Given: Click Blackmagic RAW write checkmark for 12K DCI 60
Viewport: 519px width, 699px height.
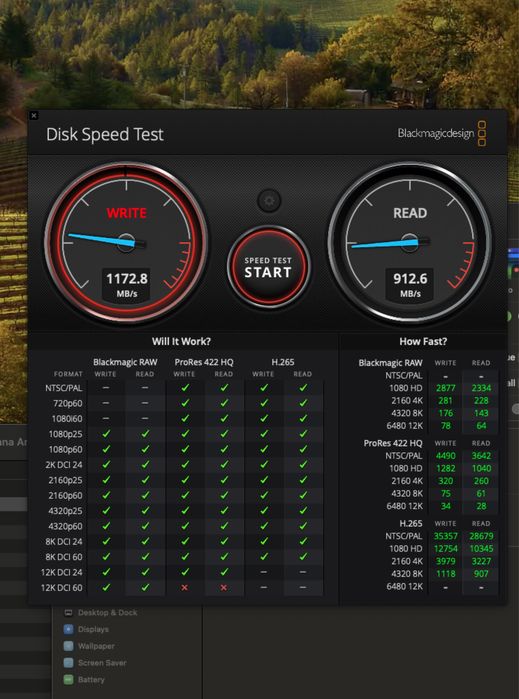Looking at the screenshot, I should 106,588.
